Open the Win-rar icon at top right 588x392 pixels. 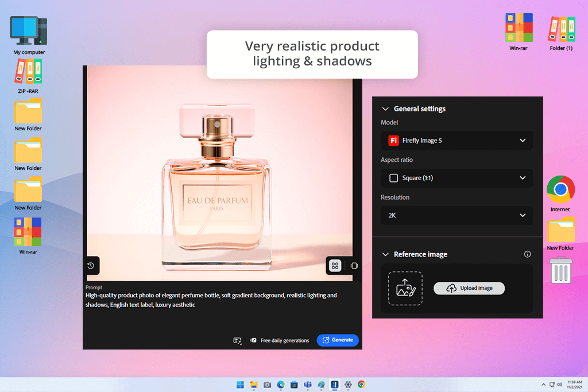pyautogui.click(x=519, y=32)
